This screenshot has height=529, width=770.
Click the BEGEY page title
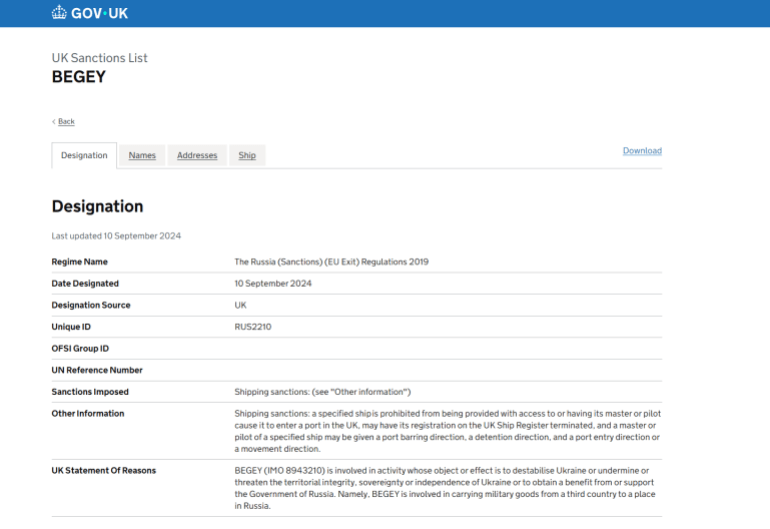click(x=79, y=77)
